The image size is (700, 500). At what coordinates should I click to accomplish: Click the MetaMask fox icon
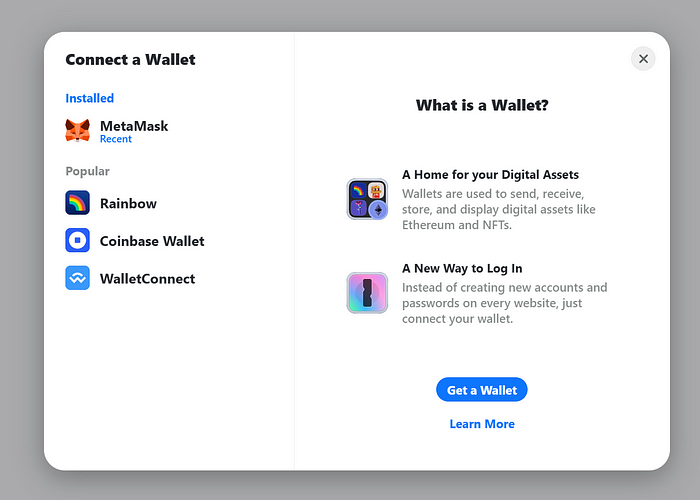[77, 131]
